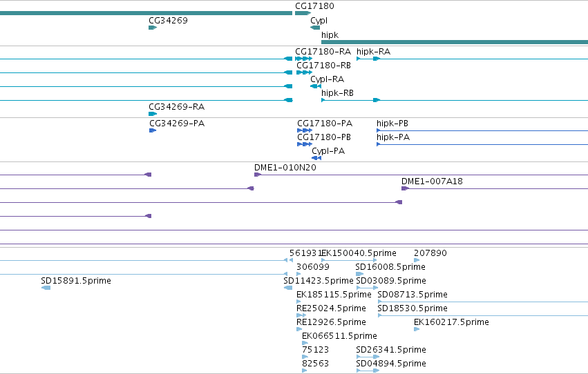Viewport: 588px width, 374px height.
Task: Select the 207890 EST arrow glyph
Action: (x=417, y=260)
